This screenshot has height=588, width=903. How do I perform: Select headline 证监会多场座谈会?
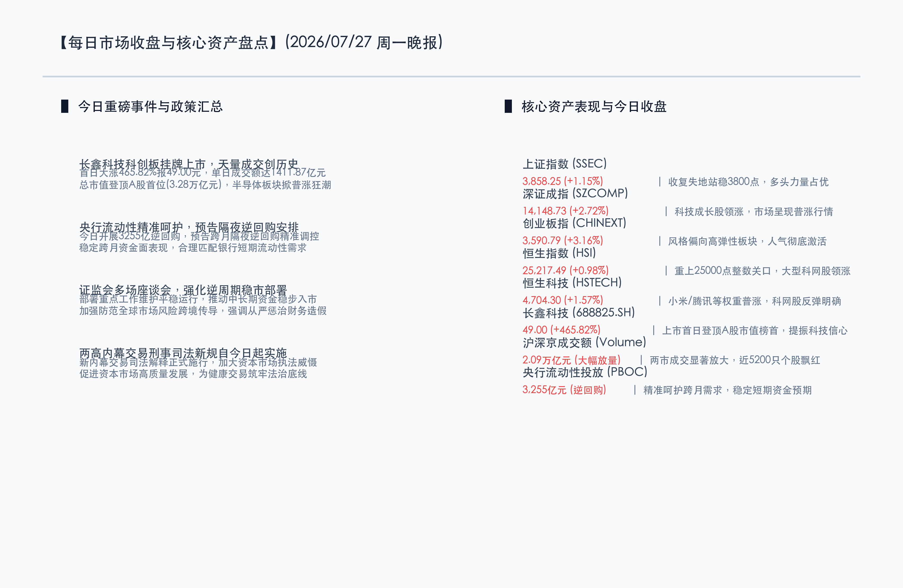point(125,290)
